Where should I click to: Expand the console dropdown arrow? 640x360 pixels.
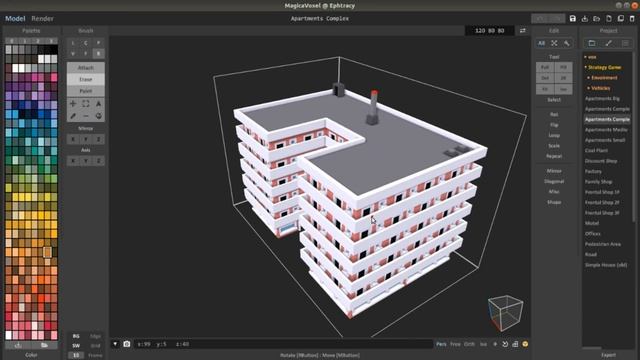115,344
